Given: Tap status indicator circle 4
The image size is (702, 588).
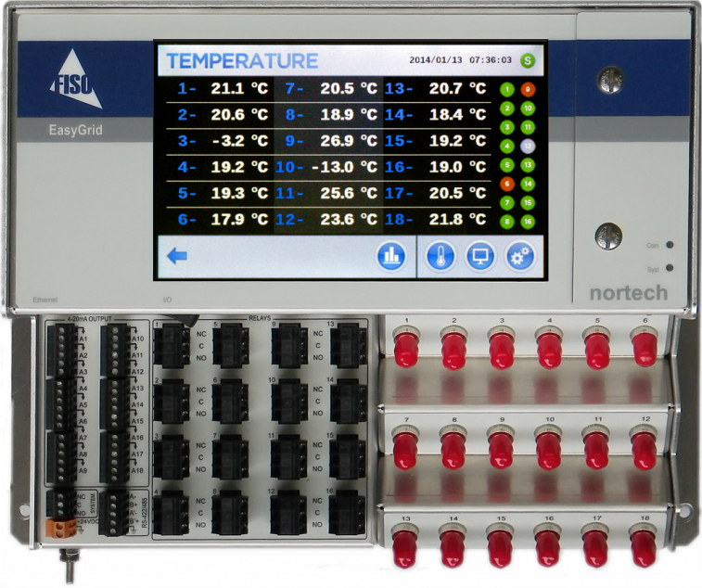Looking at the screenshot, I should pyautogui.click(x=507, y=146).
